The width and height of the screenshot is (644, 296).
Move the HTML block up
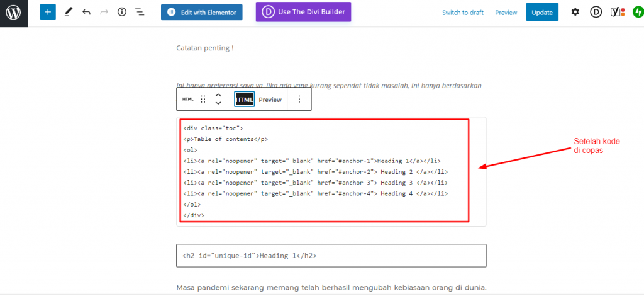218,95
